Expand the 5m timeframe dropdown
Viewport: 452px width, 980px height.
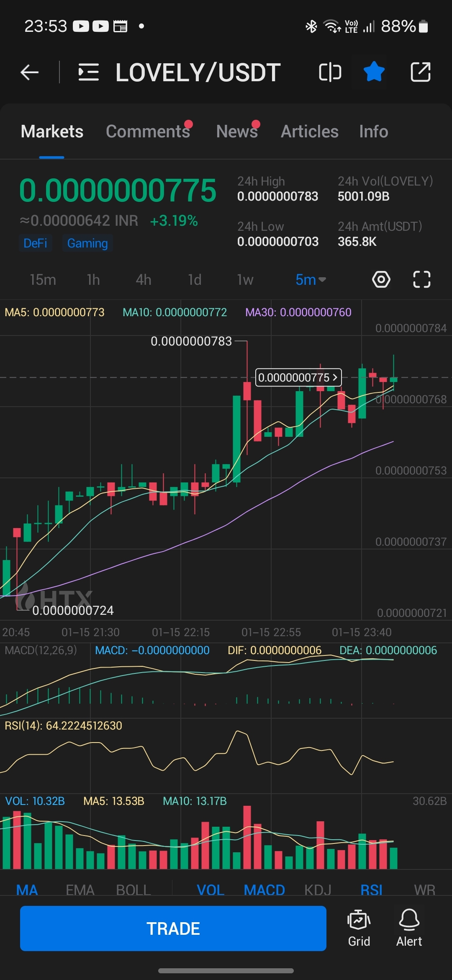pos(310,280)
